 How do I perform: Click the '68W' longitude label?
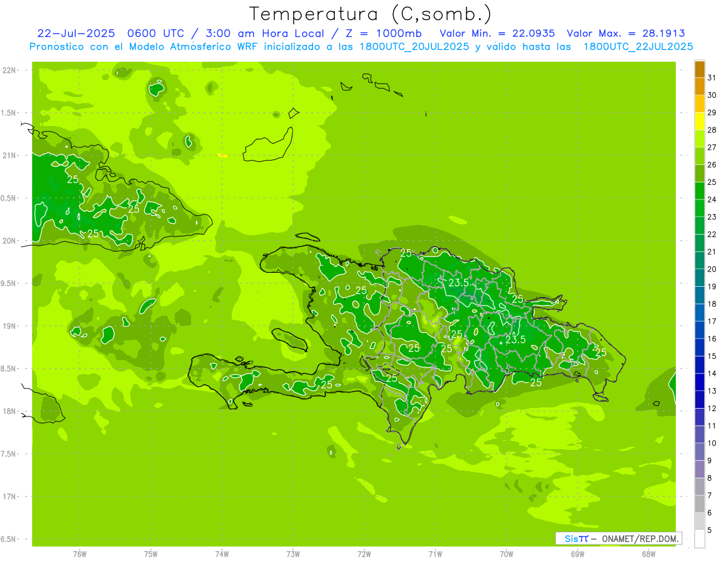(x=649, y=554)
